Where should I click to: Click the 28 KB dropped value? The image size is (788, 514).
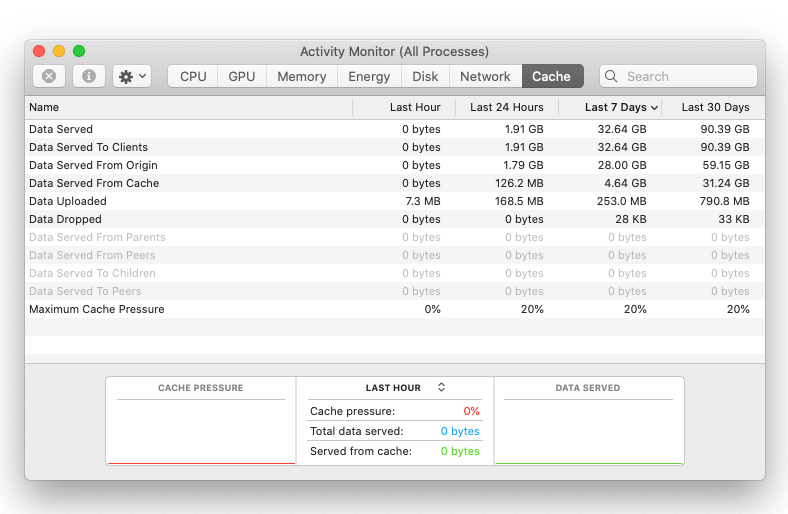point(631,220)
